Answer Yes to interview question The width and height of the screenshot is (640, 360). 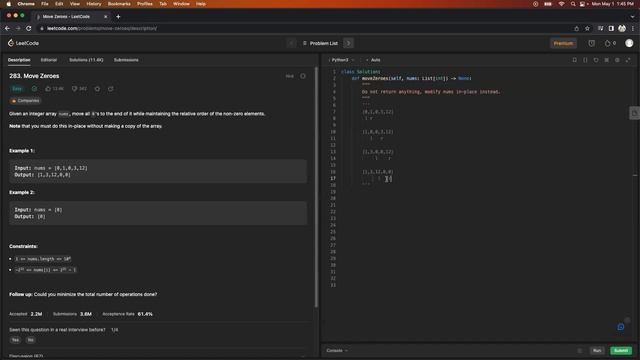[15, 340]
